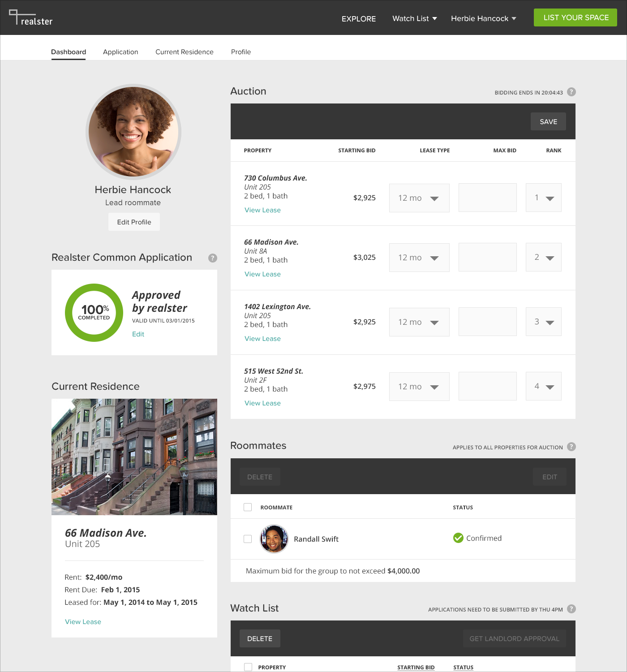Screen dimensions: 627x672
Task: Open the lease type dropdown for 730 Columbus Ave
Action: pos(419,198)
